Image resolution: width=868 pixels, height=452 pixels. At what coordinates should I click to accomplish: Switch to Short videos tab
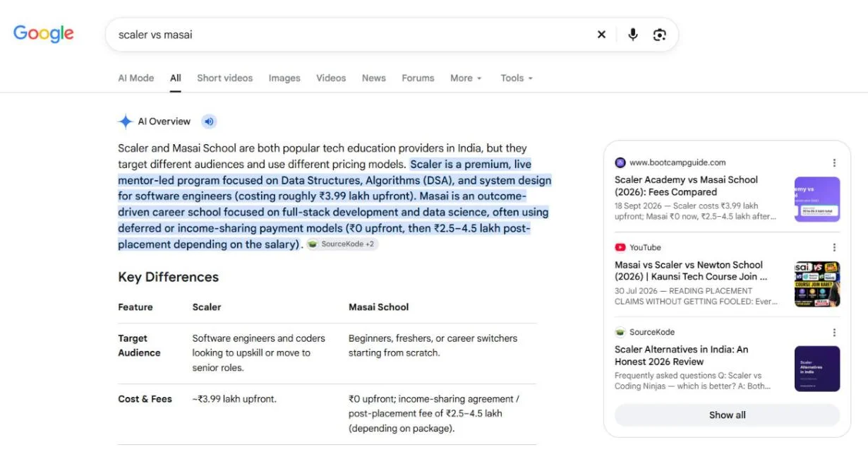225,78
